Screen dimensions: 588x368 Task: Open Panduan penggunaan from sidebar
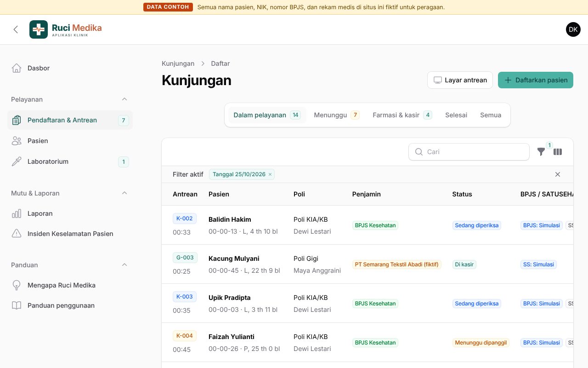(x=70, y=305)
